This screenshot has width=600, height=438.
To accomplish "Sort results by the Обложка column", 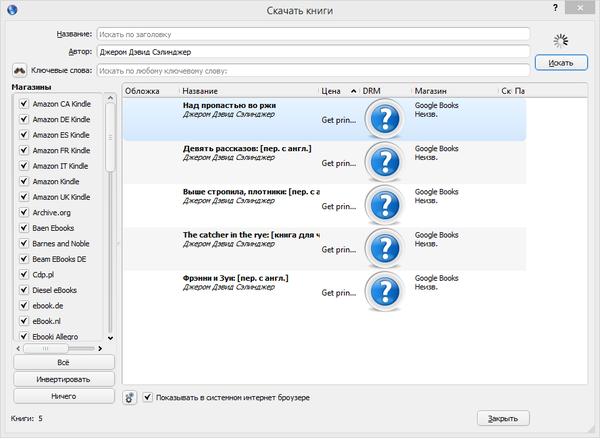I will point(151,91).
